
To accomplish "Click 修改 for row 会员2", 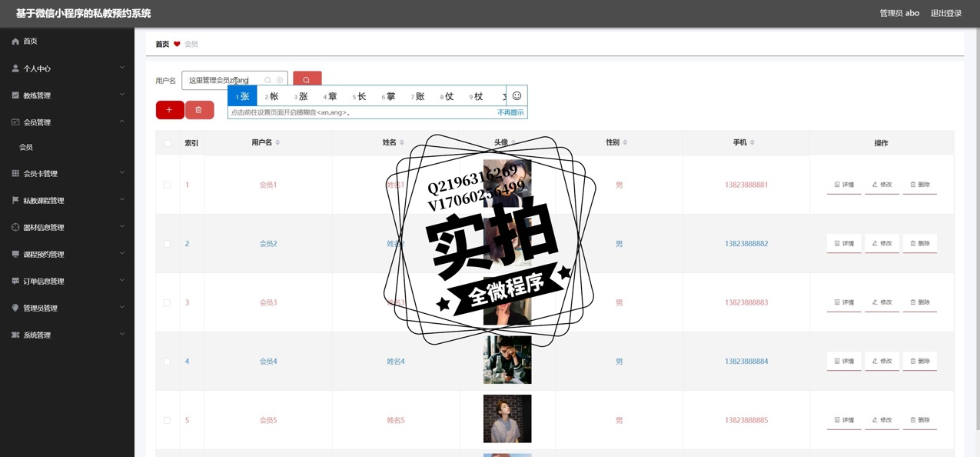I will coord(882,244).
